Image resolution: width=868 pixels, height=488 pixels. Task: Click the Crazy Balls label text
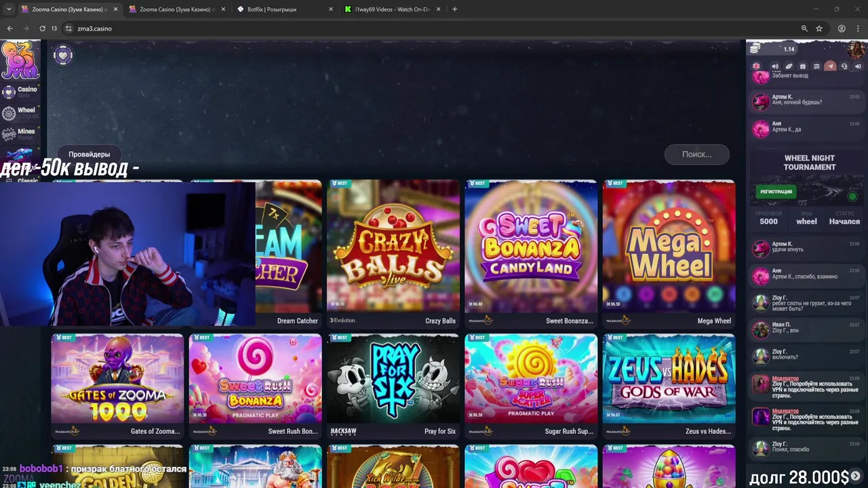pyautogui.click(x=440, y=321)
